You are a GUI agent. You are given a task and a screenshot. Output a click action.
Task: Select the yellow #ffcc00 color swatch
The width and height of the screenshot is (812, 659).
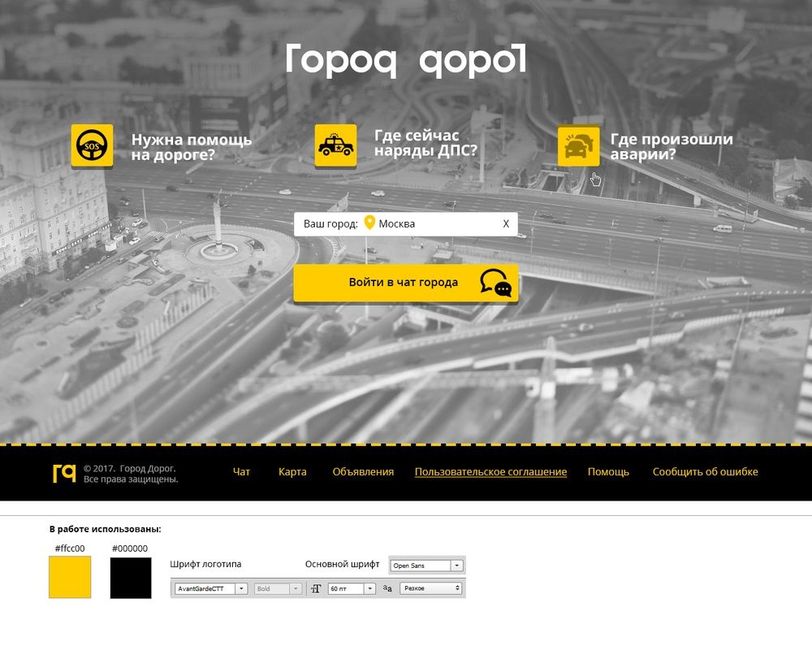coord(70,577)
